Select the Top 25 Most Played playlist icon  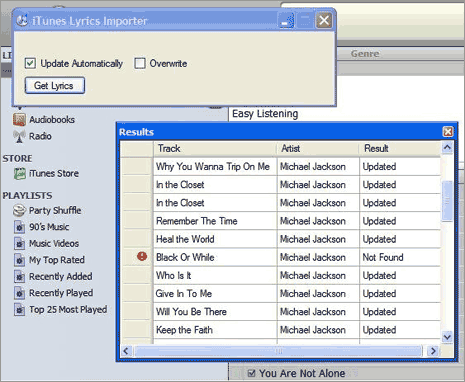(x=20, y=310)
